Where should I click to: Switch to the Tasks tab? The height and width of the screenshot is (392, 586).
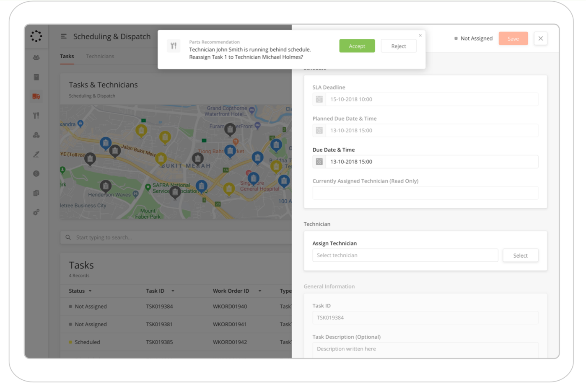67,57
